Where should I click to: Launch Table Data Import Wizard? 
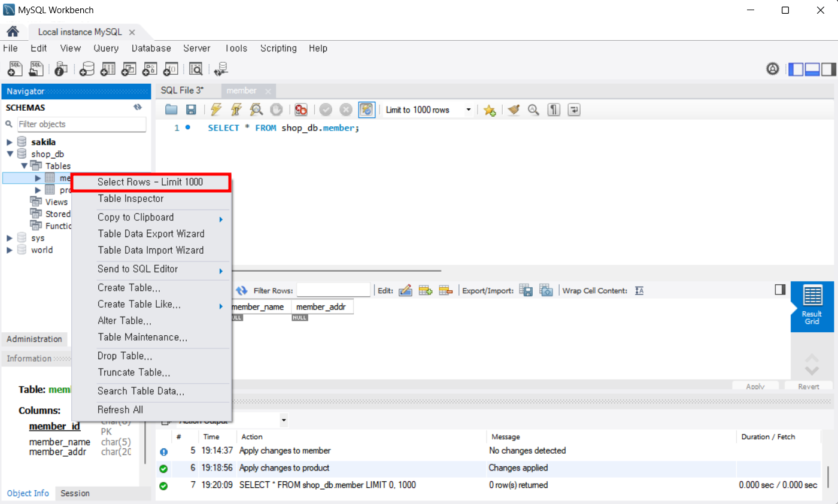(151, 250)
